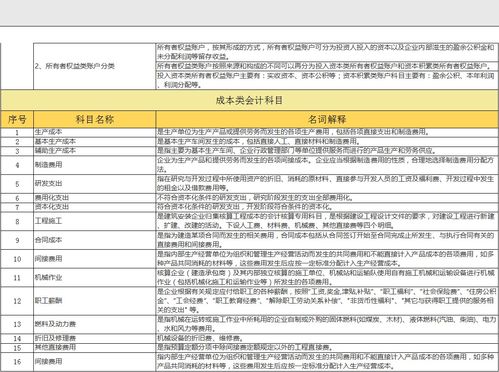Select 间接费用 in row 10
499x372 pixels.
pyautogui.click(x=95, y=259)
